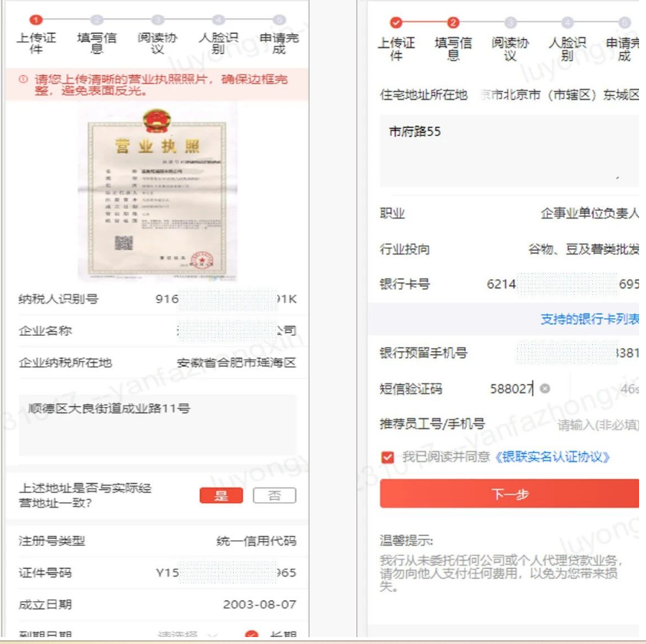Viewport: 646px width, 644px height.
Task: Toggle the UnionPay agreement checkbox
Action: [x=387, y=457]
